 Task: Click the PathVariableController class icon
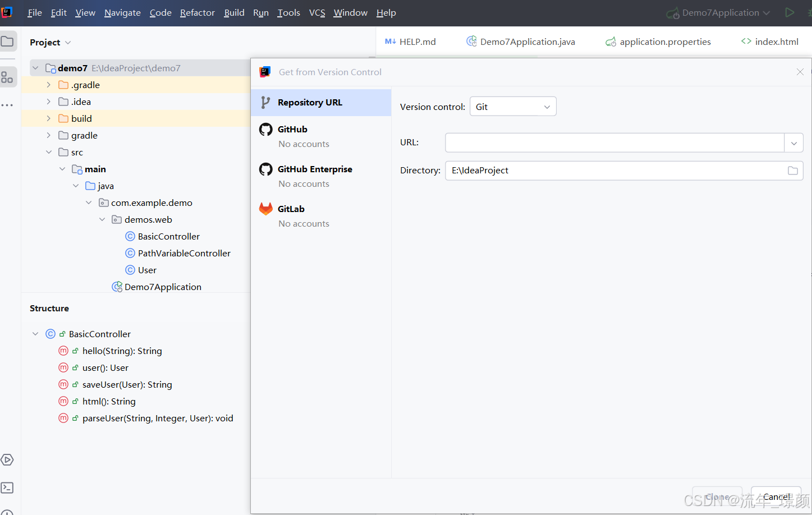coord(130,253)
